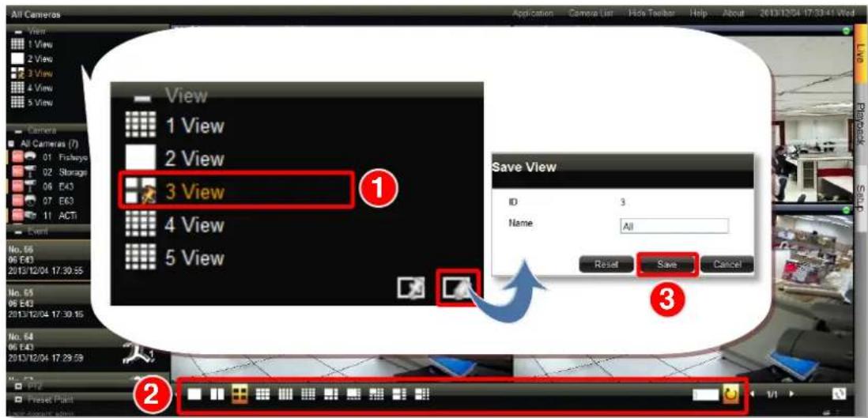
Task: Click the dome camera icon for 07 E63
Action: [x=31, y=201]
